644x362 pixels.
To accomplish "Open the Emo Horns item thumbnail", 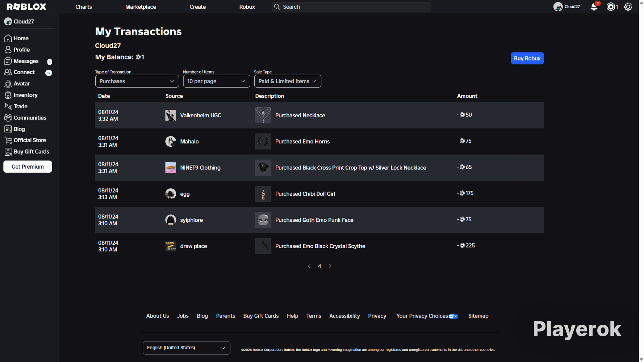I will pos(263,142).
